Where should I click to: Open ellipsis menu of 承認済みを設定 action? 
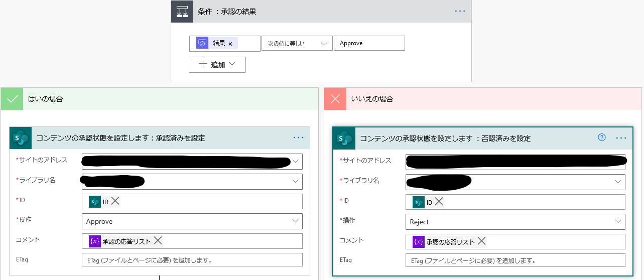(x=299, y=138)
